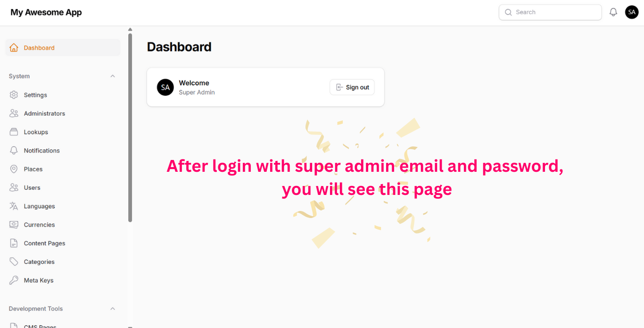Open the SA profile avatar
The width and height of the screenshot is (644, 328).
(x=632, y=12)
